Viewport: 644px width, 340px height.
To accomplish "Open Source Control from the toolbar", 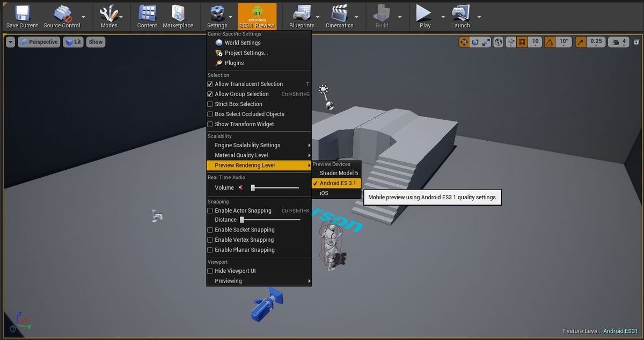I will pyautogui.click(x=62, y=16).
